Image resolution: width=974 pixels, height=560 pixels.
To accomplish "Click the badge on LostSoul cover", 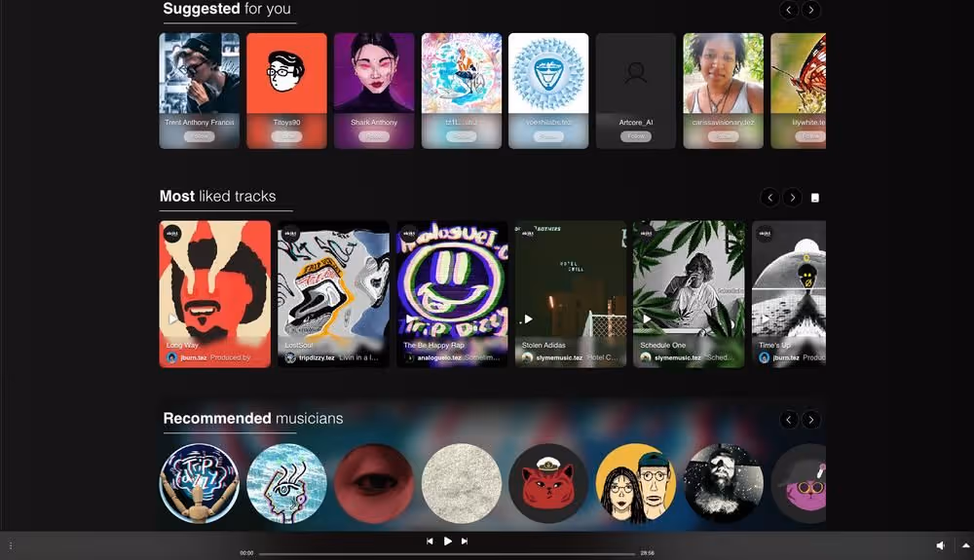I will (290, 234).
